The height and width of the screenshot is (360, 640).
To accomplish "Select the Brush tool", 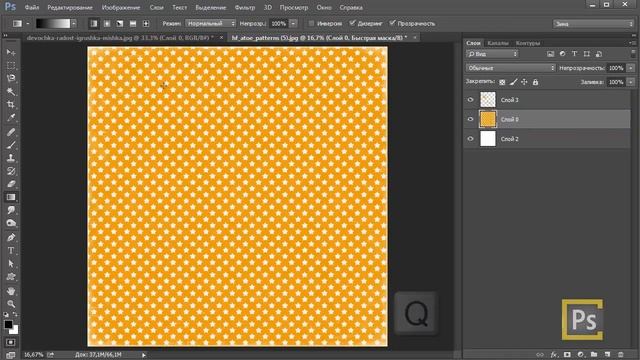I will [x=11, y=145].
